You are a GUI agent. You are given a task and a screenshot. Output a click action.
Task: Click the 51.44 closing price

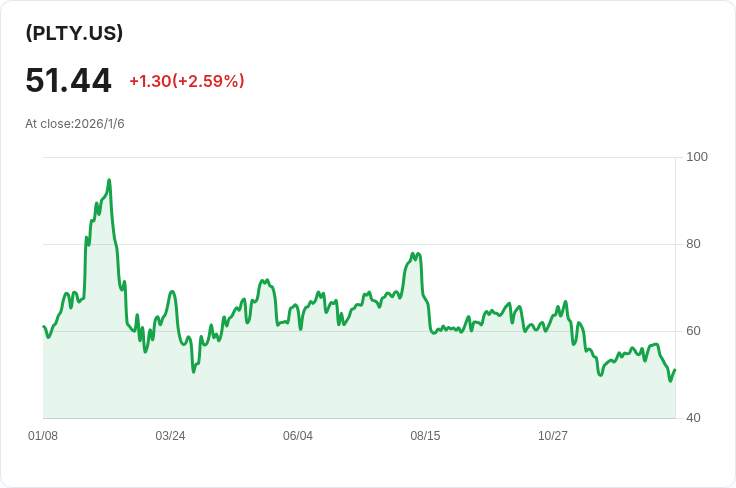(x=68, y=81)
